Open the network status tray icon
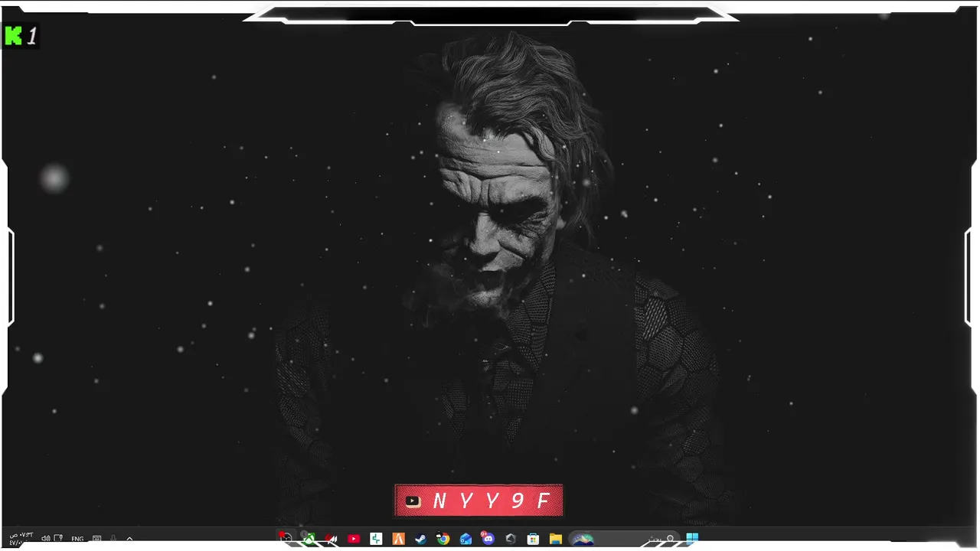This screenshot has width=980, height=551. (x=58, y=539)
